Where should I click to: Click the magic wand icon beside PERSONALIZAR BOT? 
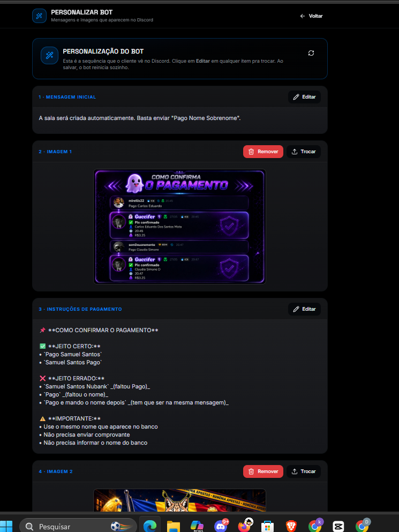(x=39, y=16)
